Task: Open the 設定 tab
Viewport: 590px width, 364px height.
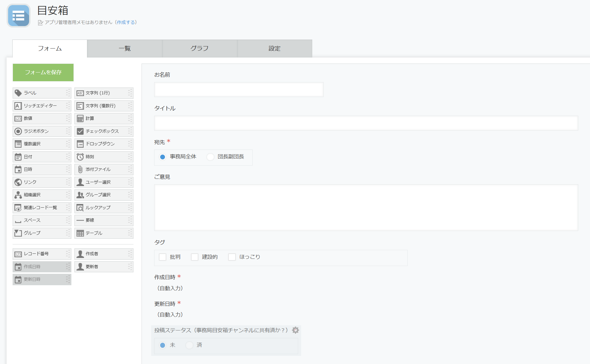Action: [274, 49]
